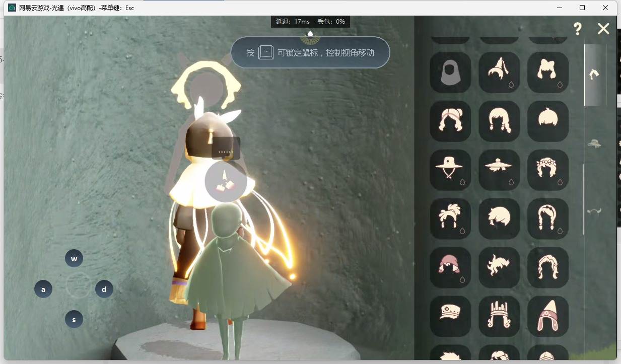Click the A movement key button
The width and height of the screenshot is (621, 364).
coord(43,289)
